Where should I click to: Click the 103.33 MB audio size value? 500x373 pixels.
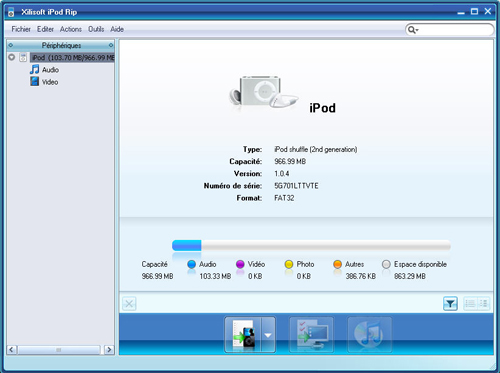tap(215, 276)
